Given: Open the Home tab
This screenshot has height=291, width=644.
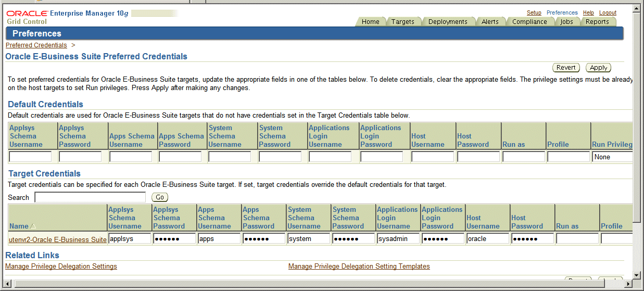Looking at the screenshot, I should (x=371, y=21).
